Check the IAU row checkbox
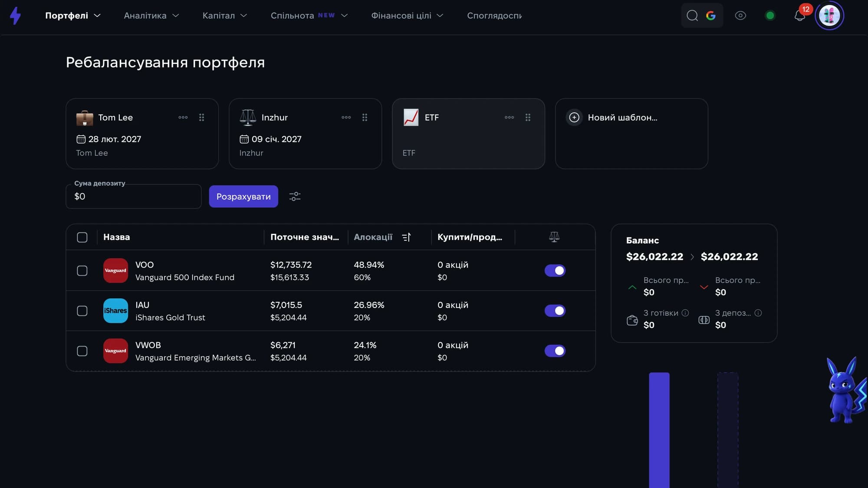Image resolution: width=868 pixels, height=488 pixels. [x=82, y=311]
